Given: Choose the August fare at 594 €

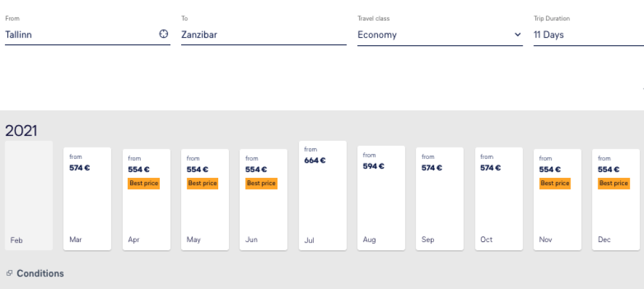Looking at the screenshot, I should [380, 198].
